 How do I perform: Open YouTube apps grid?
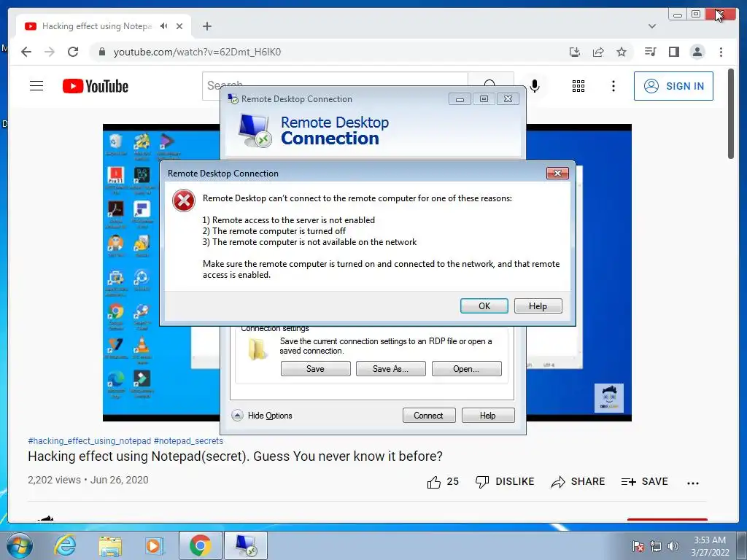click(578, 86)
